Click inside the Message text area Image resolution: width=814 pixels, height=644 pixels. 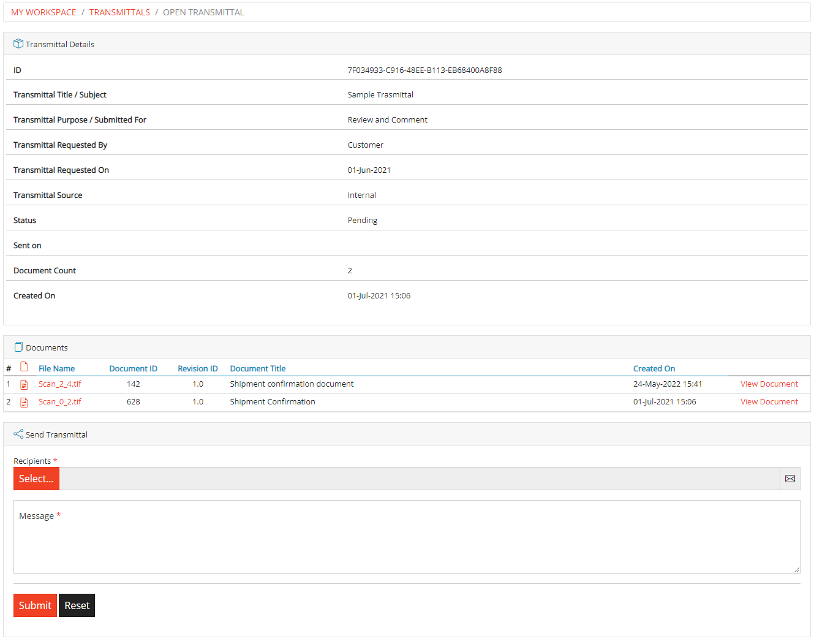point(406,537)
